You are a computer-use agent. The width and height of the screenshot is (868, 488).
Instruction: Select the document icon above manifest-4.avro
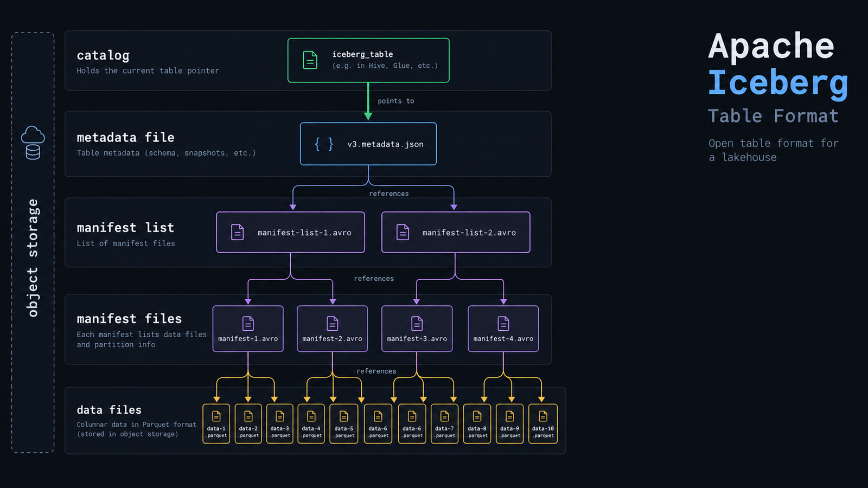[x=503, y=324]
